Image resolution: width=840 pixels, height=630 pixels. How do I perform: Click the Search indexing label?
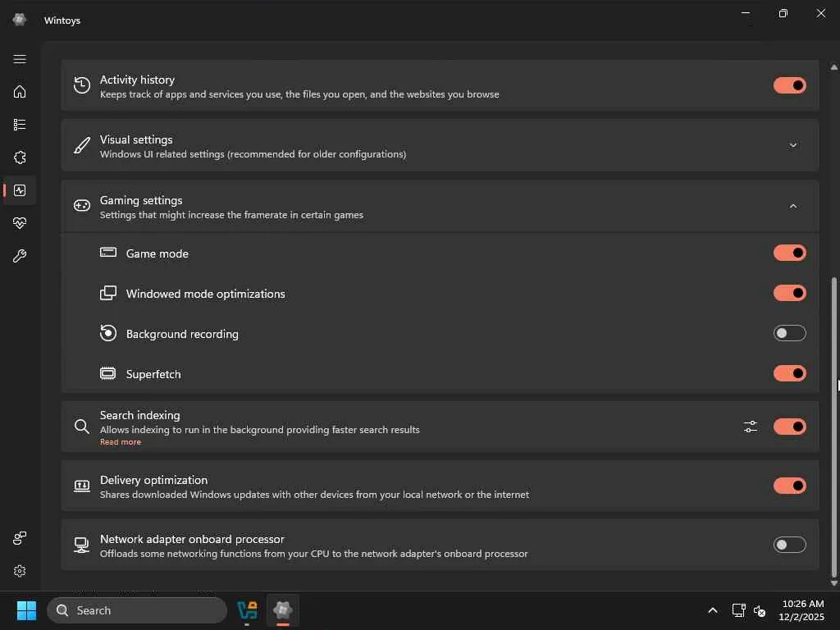pyautogui.click(x=139, y=415)
